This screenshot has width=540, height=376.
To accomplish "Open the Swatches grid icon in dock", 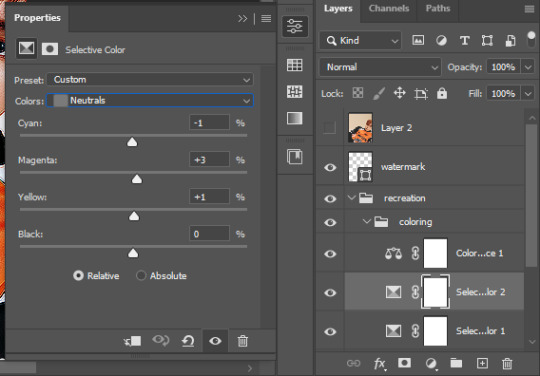I will pyautogui.click(x=295, y=65).
